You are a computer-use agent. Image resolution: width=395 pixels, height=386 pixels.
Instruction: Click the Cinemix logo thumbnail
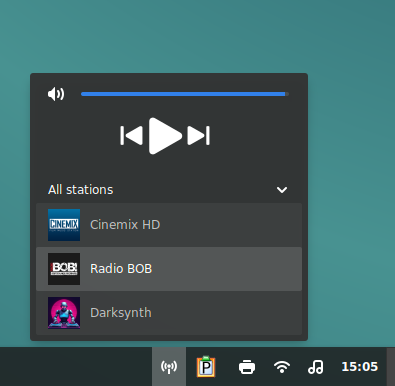tap(64, 225)
